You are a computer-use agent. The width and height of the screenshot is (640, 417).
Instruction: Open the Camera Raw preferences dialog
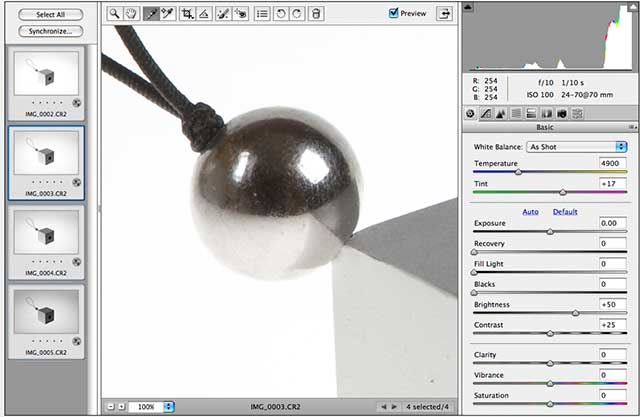[x=262, y=13]
